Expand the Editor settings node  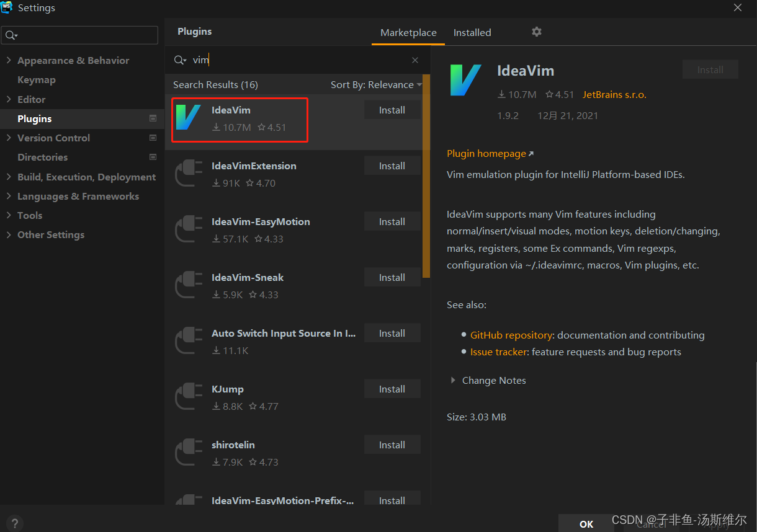click(x=9, y=99)
